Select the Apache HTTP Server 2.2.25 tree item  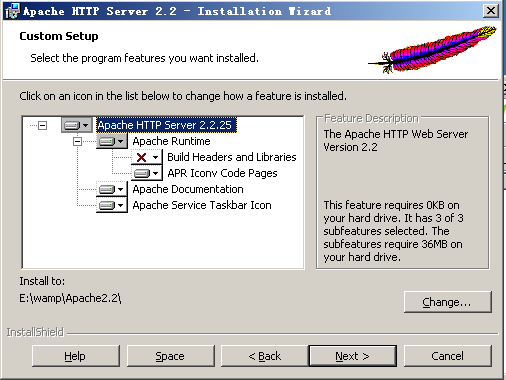click(166, 125)
